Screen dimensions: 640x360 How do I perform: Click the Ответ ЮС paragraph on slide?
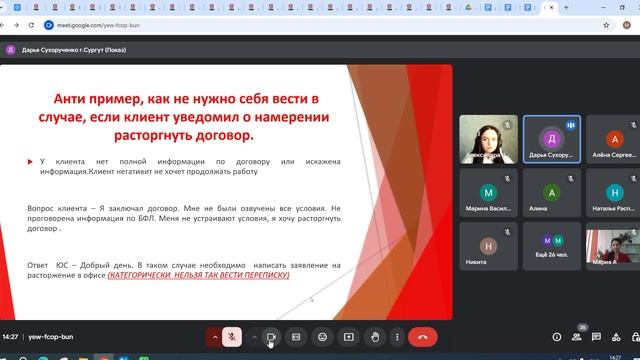[184, 270]
